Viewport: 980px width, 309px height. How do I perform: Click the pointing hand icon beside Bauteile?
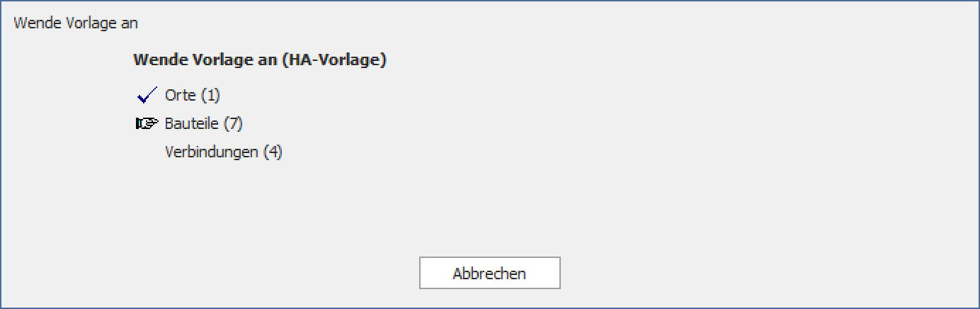click(x=147, y=124)
